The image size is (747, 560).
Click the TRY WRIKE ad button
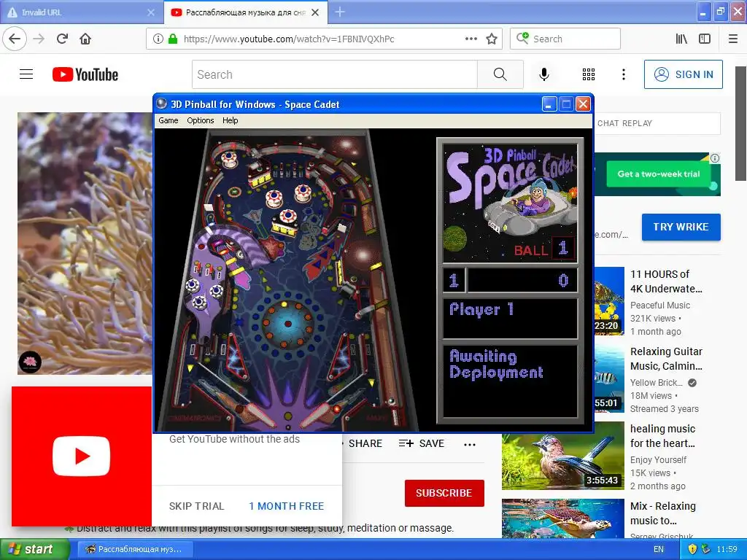pos(681,227)
